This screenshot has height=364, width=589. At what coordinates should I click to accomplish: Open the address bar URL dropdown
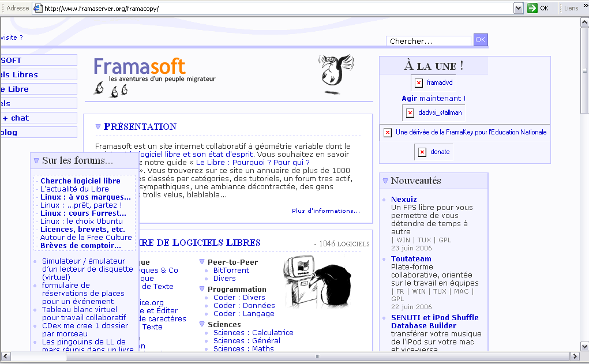519,8
